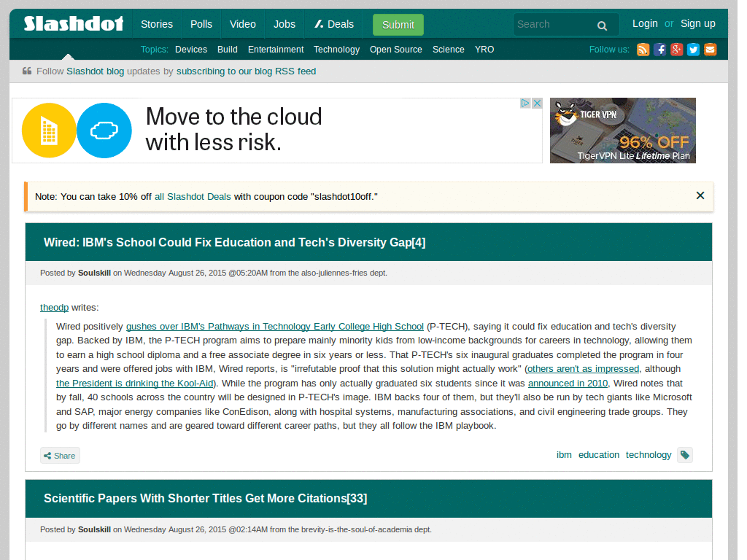The height and width of the screenshot is (560, 747).
Task: Follow the 'announced in 2010' link
Action: coord(568,383)
